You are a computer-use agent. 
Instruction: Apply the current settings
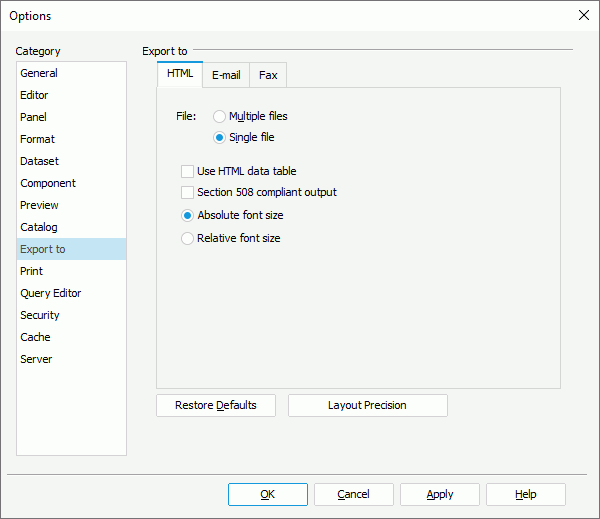(440, 495)
